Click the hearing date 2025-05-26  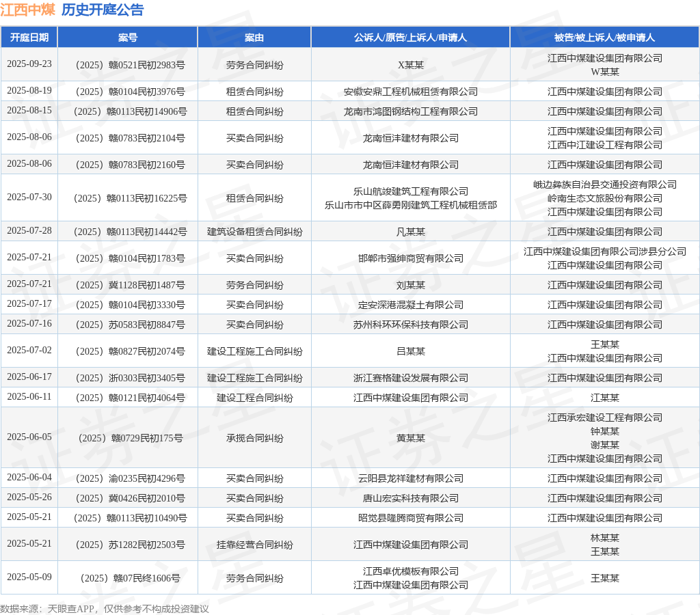pyautogui.click(x=29, y=497)
